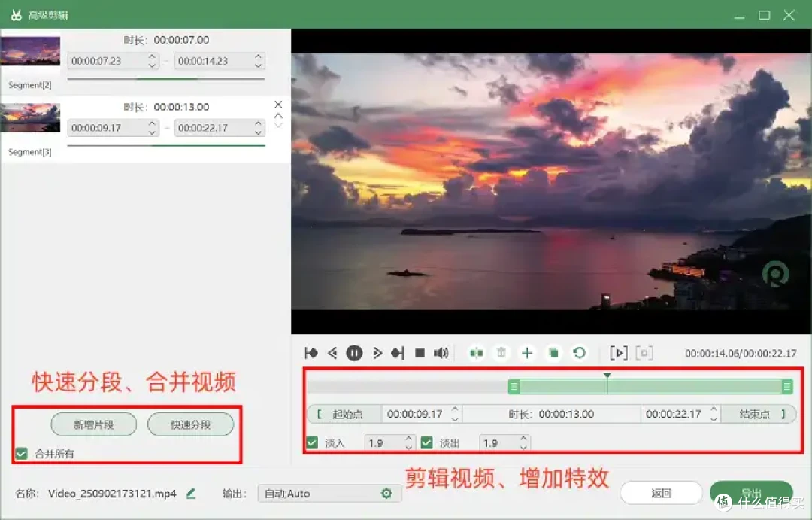Add a new segment with plus icon
Viewport: 812px width, 520px height.
click(527, 353)
